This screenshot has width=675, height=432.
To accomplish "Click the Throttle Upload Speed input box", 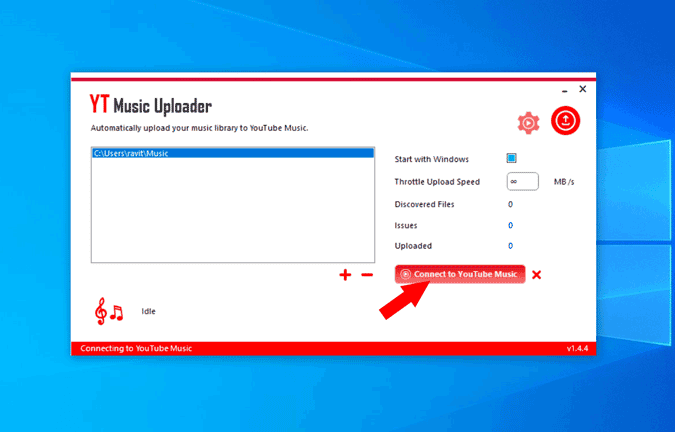I will 522,182.
